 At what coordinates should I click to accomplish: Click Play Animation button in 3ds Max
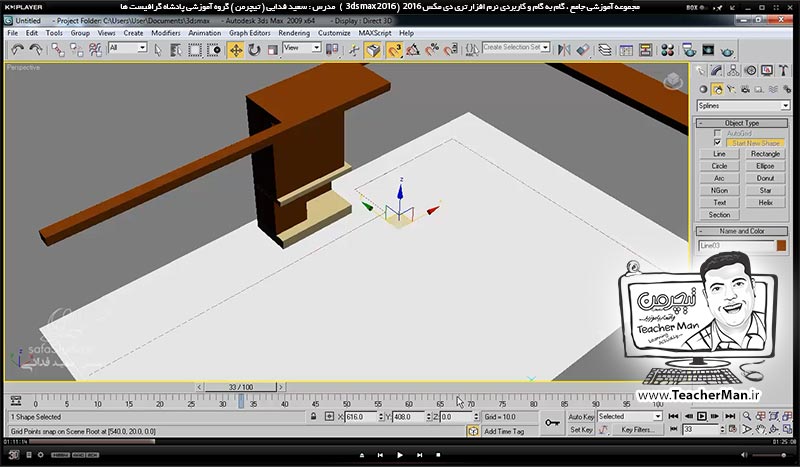pos(702,416)
